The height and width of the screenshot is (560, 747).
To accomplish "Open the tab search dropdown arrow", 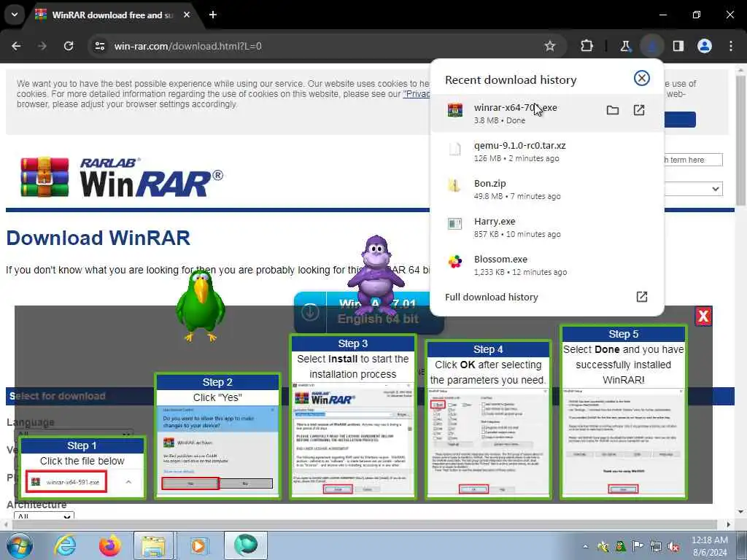I will tap(15, 15).
